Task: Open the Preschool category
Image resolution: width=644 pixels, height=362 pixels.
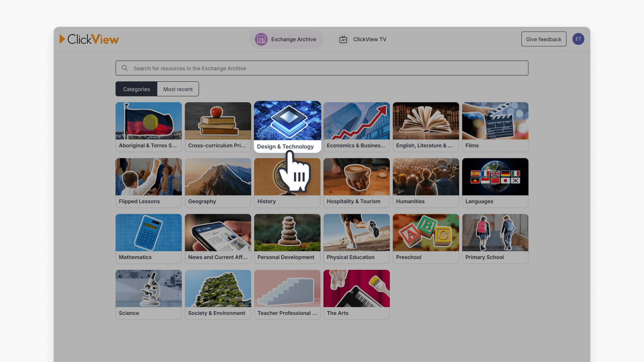Action: click(426, 238)
